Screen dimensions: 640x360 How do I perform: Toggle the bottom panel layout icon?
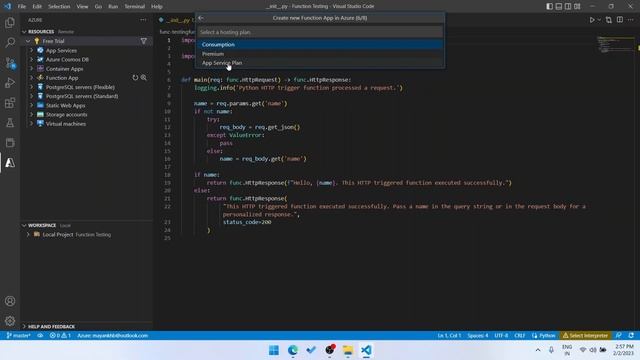(x=559, y=6)
